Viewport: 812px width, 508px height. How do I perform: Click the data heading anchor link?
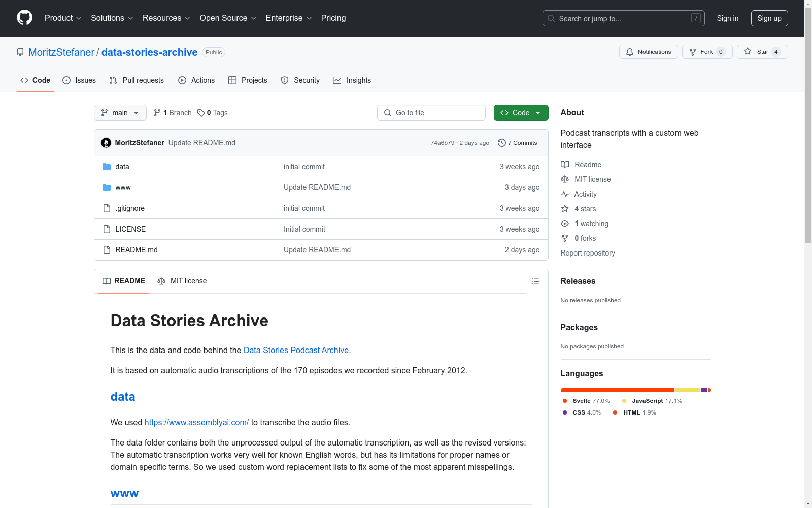point(123,397)
